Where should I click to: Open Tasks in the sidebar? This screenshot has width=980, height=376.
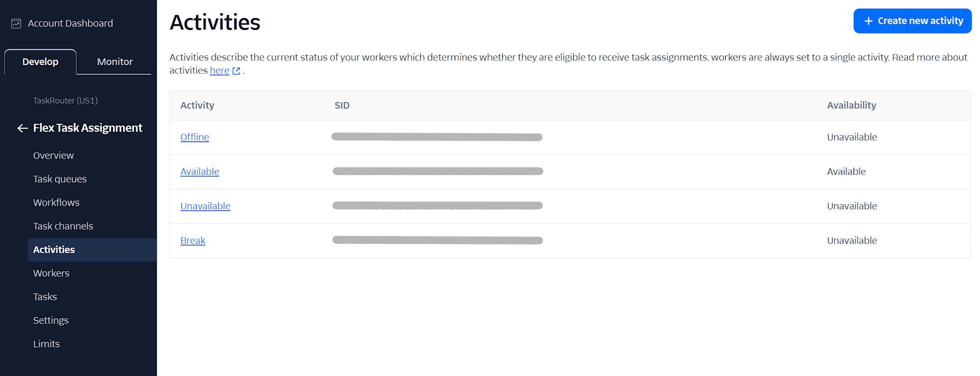click(45, 297)
